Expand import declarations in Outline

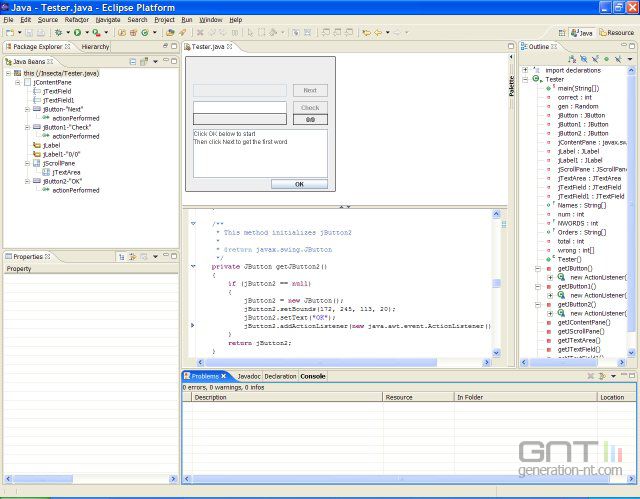point(525,70)
